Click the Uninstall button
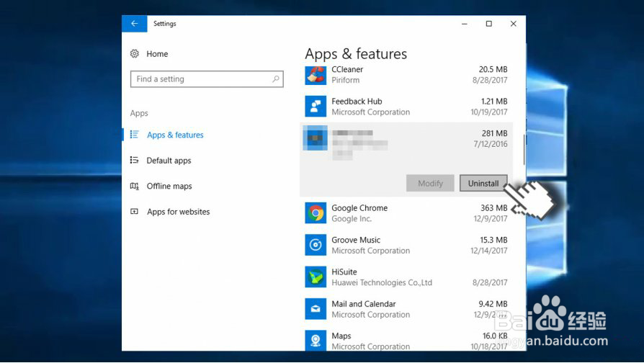Image resolution: width=644 pixels, height=363 pixels. (483, 183)
